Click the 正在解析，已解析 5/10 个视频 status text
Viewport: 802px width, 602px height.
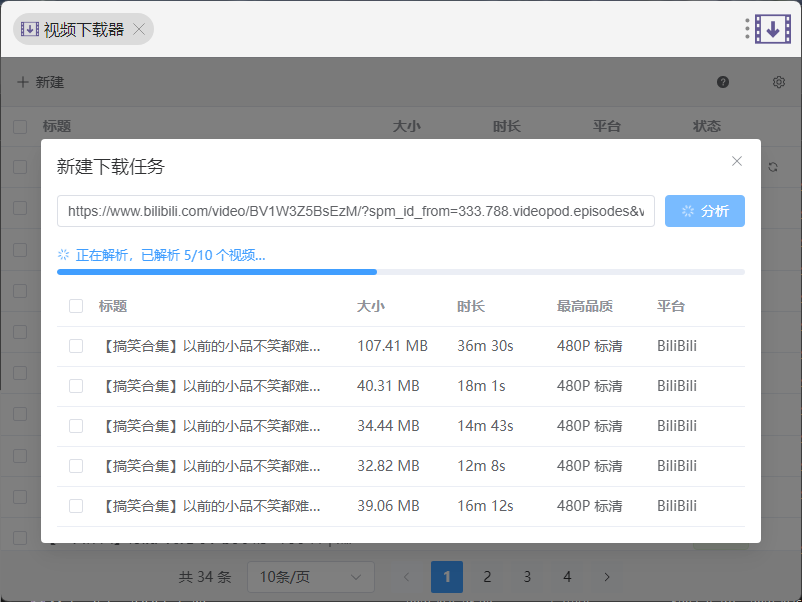(170, 255)
